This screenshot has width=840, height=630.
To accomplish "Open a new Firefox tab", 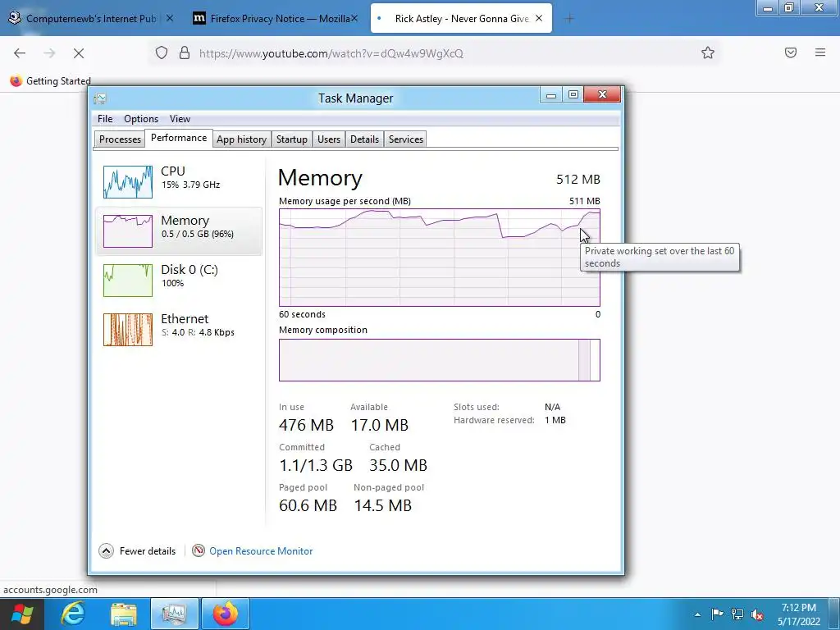I will coord(569,19).
